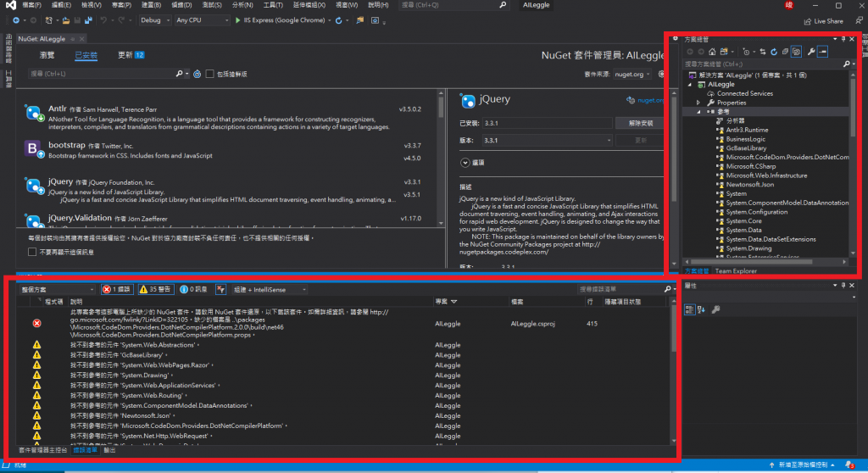Click the red error icon in first row
868x473 pixels.
tap(36, 323)
